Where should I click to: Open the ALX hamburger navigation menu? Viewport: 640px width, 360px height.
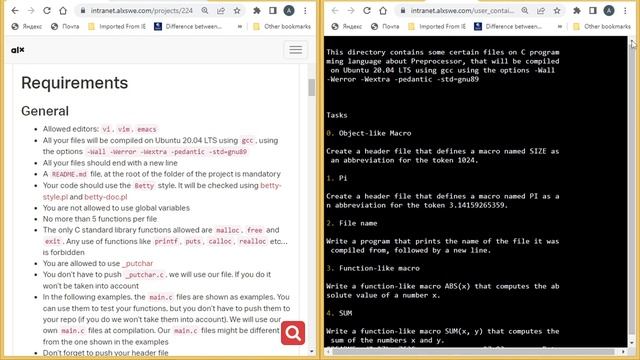pyautogui.click(x=296, y=50)
